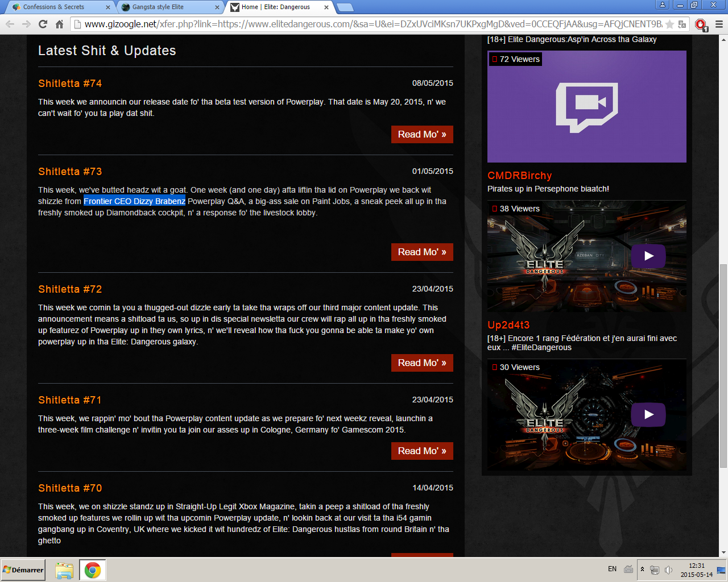Click the Chrome taskbar icon

click(x=92, y=570)
